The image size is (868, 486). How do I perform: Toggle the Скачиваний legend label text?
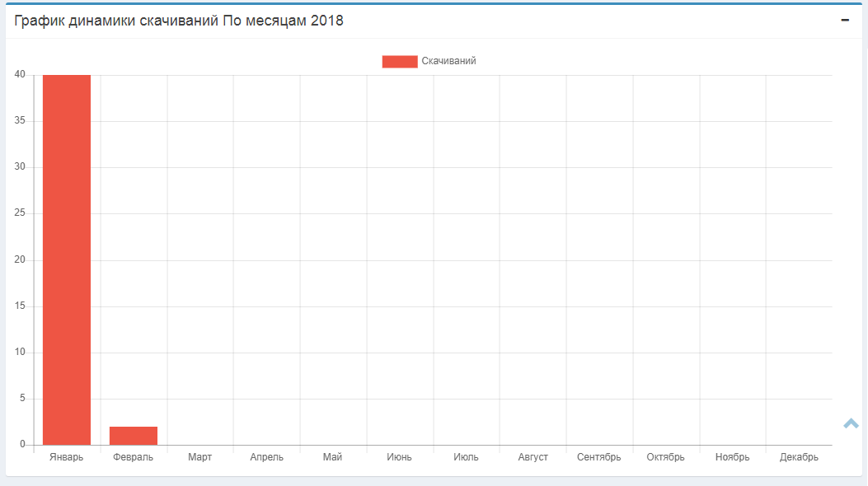[x=448, y=61]
